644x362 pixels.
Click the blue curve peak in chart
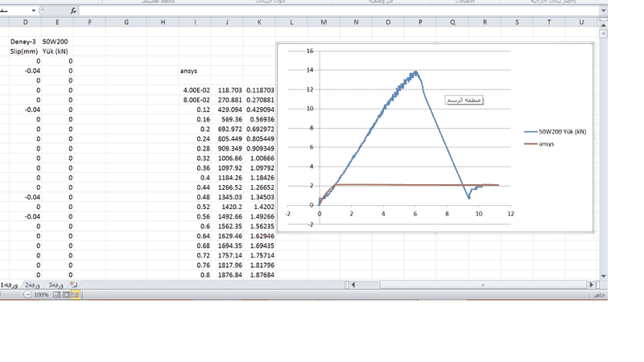pyautogui.click(x=415, y=72)
